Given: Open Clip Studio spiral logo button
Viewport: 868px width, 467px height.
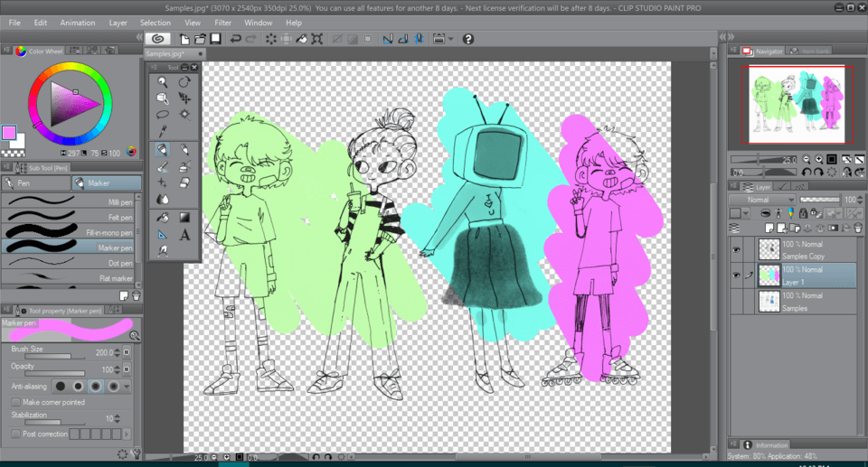Looking at the screenshot, I should pos(158,40).
